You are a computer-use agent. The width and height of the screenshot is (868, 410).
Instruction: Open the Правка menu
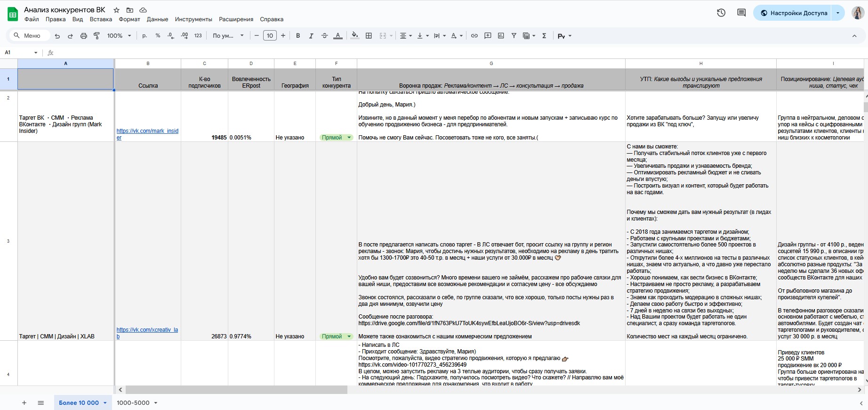(x=56, y=19)
